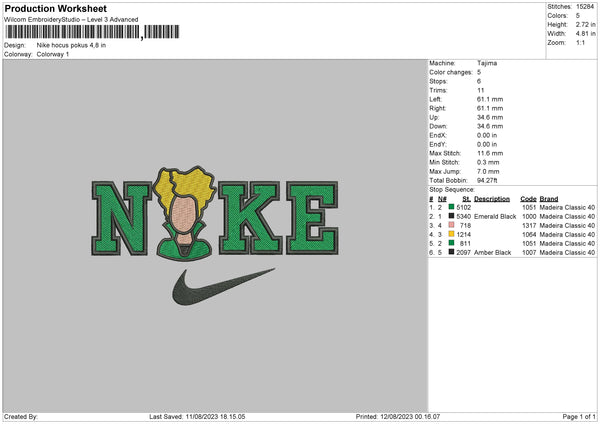Click the Colorway 1 value
The image size is (600, 424).
tap(53, 54)
